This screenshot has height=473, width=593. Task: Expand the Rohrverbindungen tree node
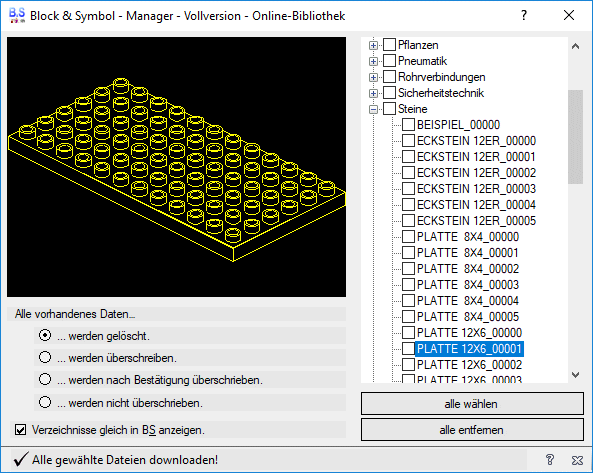[373, 78]
